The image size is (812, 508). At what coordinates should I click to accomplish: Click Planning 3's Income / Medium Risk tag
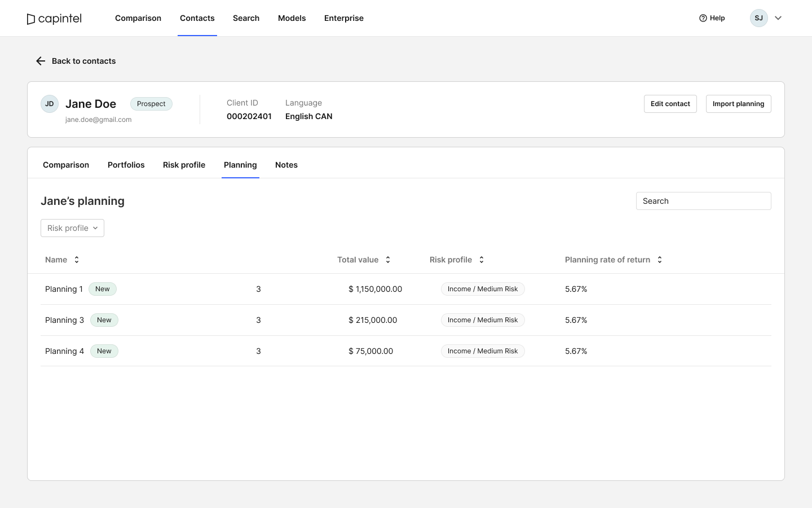pos(483,320)
